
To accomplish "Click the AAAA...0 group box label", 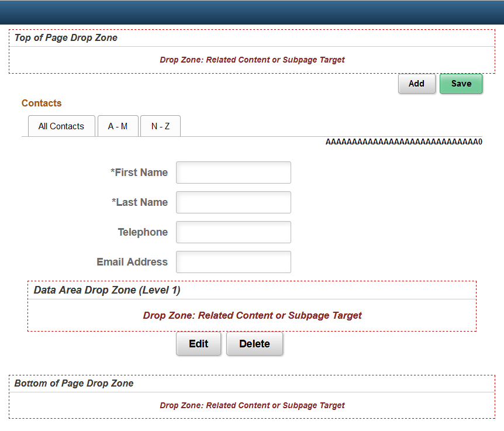I will (x=403, y=142).
